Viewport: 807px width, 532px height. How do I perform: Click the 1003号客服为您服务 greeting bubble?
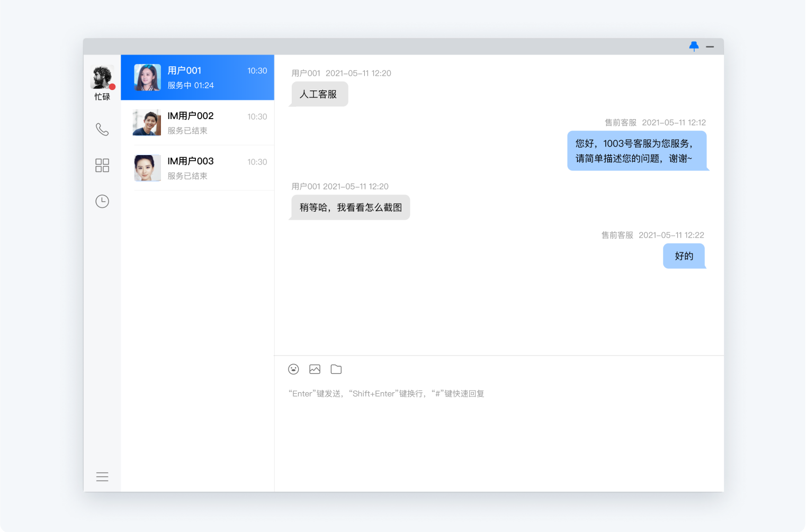click(637, 151)
